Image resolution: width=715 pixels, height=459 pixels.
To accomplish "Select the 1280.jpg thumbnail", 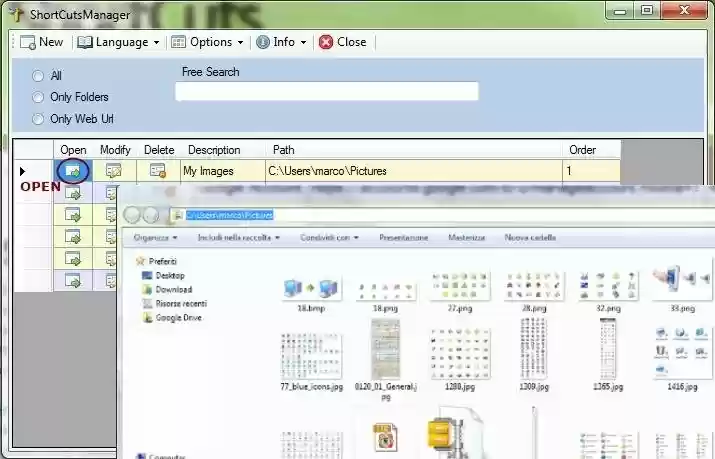I will pyautogui.click(x=460, y=354).
